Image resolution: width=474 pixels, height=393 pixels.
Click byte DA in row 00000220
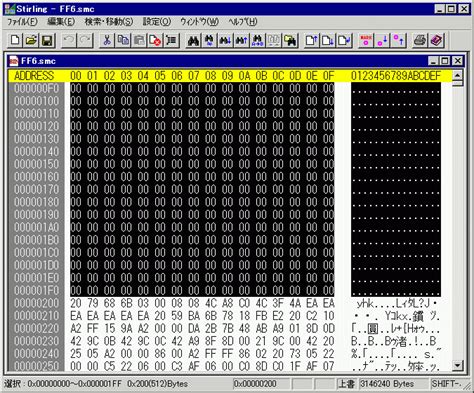[x=194, y=328]
